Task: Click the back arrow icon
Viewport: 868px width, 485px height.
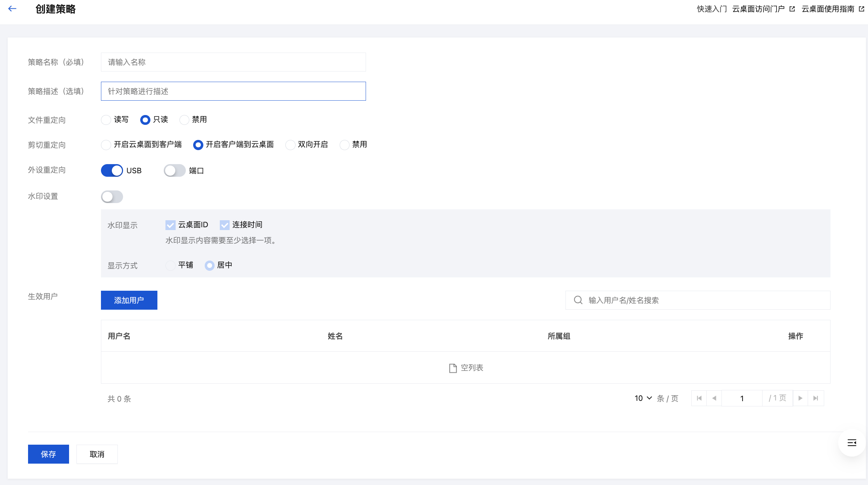Action: [12, 9]
